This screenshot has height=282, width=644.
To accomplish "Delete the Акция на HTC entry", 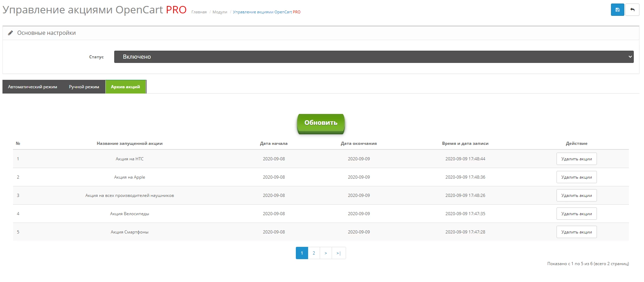I will [577, 159].
